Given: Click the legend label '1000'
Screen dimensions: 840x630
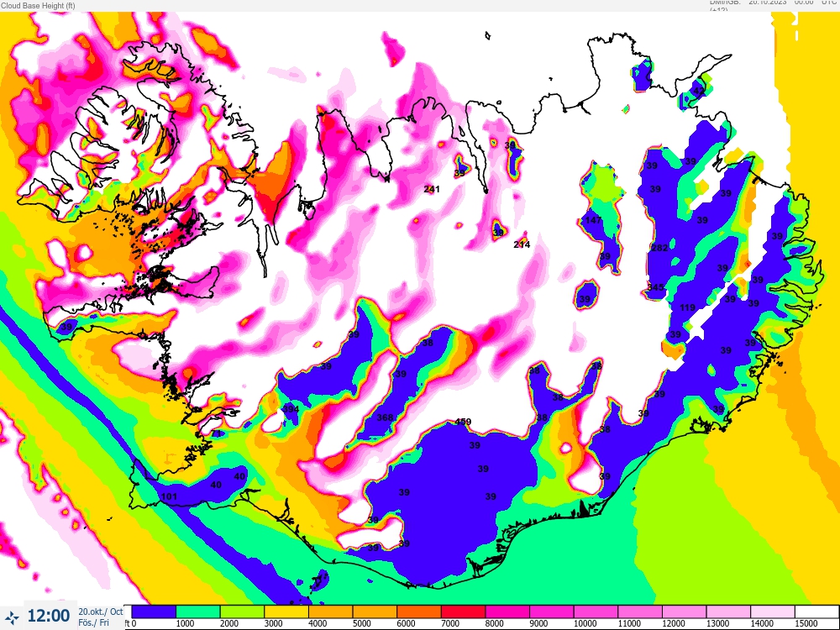Looking at the screenshot, I should coord(185,623).
